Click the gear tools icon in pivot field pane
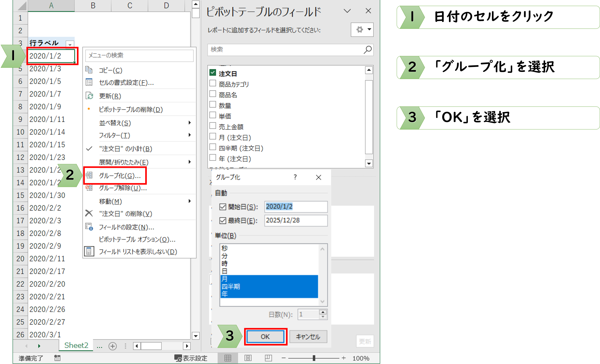Viewport: 600px width, 364px height. (359, 30)
